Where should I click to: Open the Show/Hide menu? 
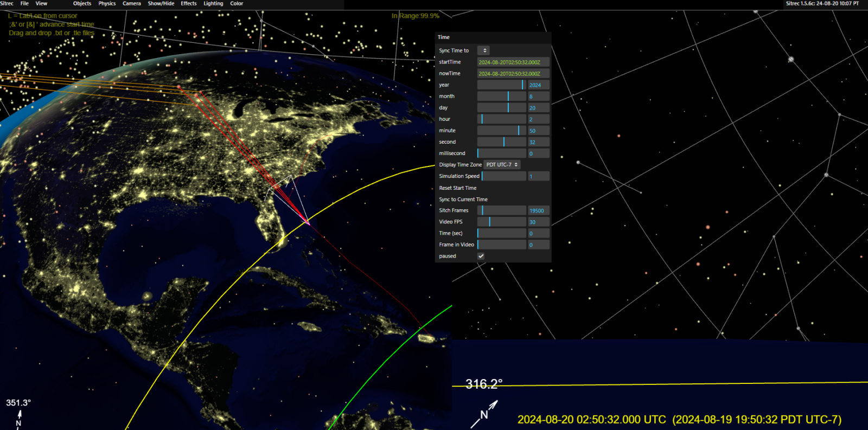coord(161,4)
